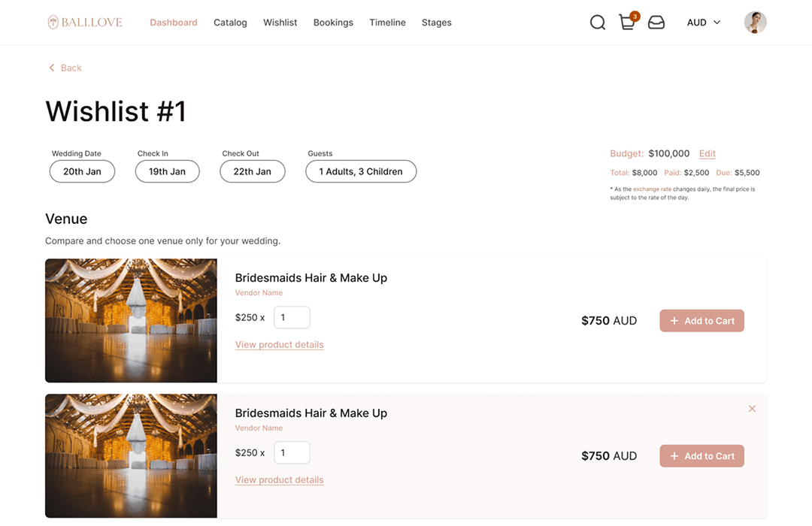Click Edit next to the budget

(x=707, y=153)
